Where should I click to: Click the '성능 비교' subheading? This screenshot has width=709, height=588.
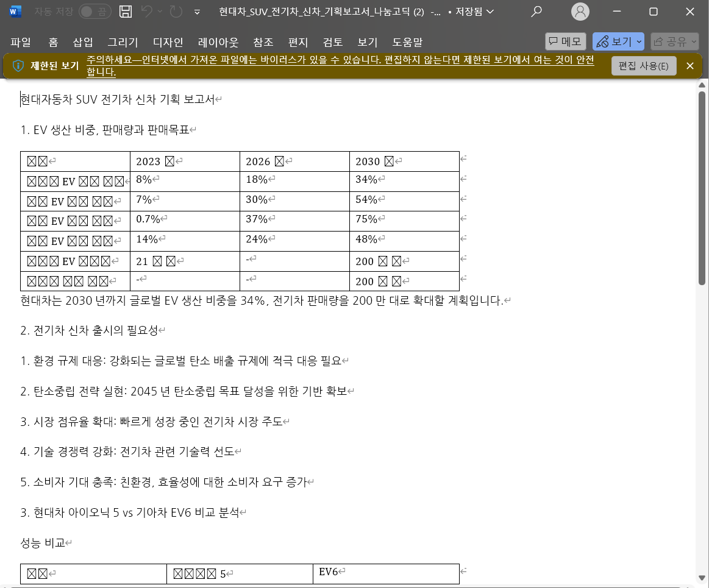pos(43,543)
